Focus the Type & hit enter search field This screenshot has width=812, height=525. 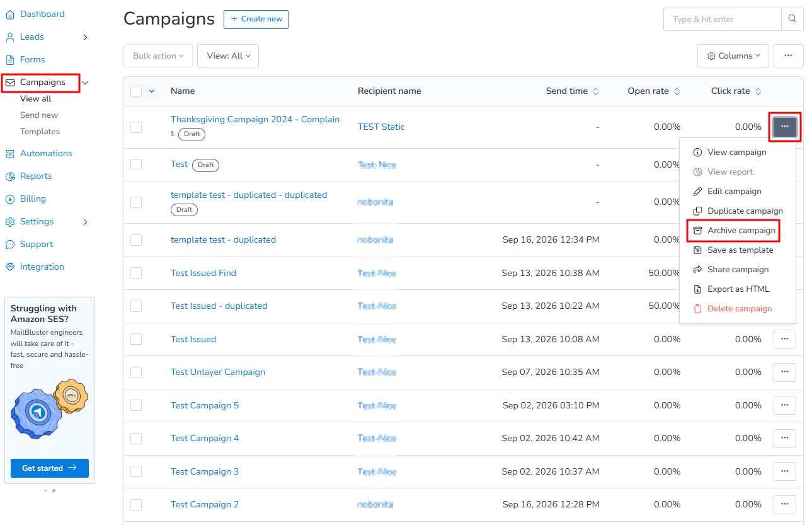point(722,20)
